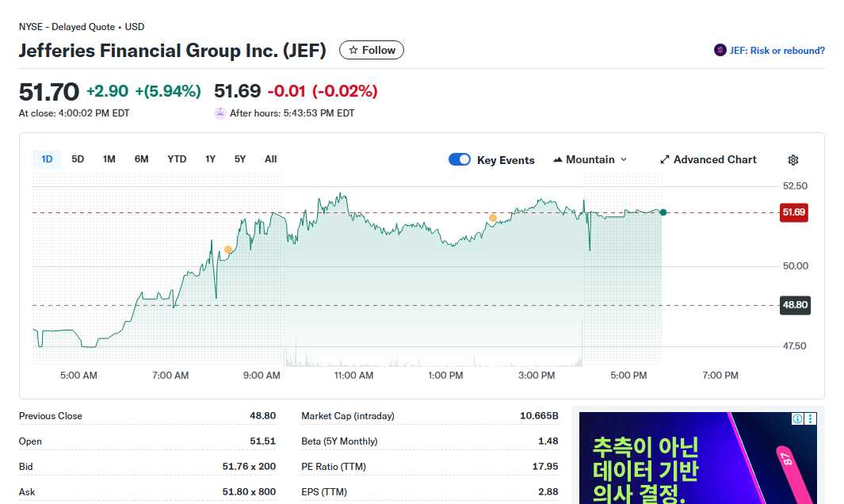Screen dimensions: 844x504
Task: Select the YTD range tab
Action: [x=177, y=159]
